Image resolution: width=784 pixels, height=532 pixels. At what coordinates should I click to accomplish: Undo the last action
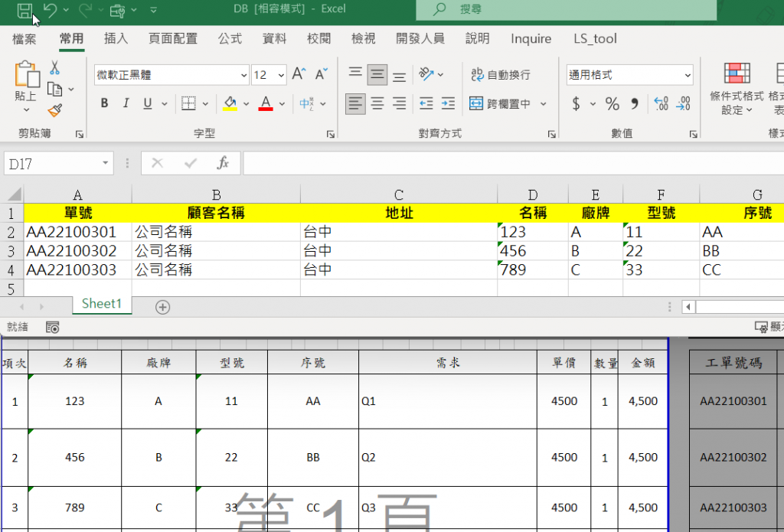click(x=50, y=9)
